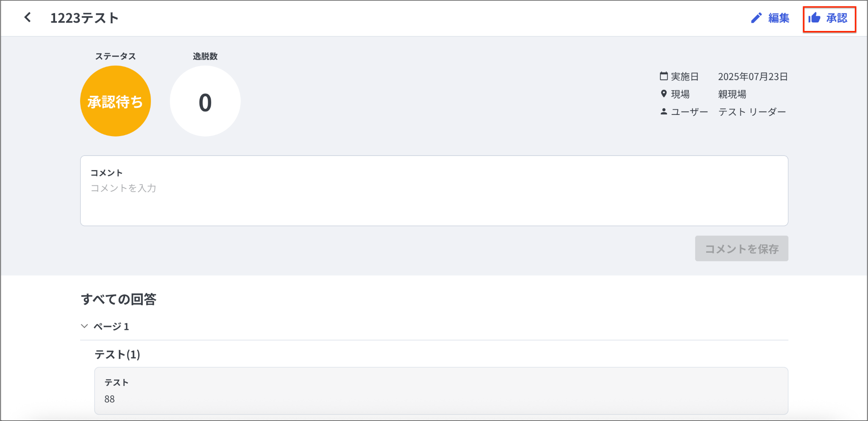The height and width of the screenshot is (421, 868).
Task: Click the date 2025年07月23日
Action: [x=753, y=77]
